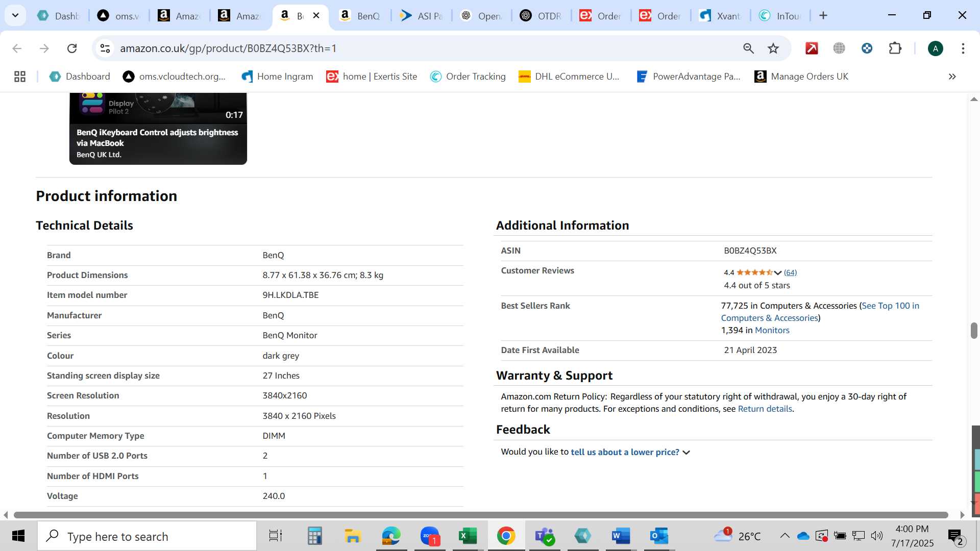Open See Top 100 in Computers & Accessories link
The width and height of the screenshot is (980, 551).
(x=820, y=312)
